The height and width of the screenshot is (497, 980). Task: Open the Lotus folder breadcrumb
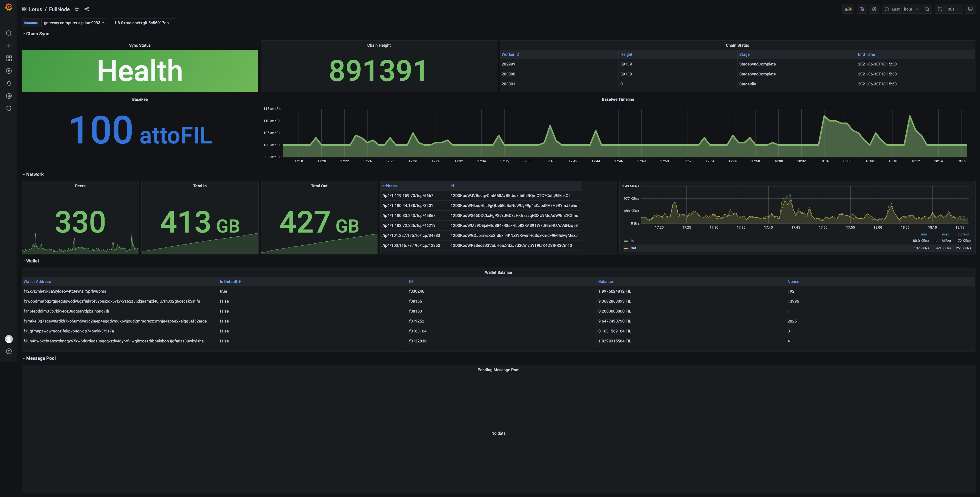tap(35, 9)
